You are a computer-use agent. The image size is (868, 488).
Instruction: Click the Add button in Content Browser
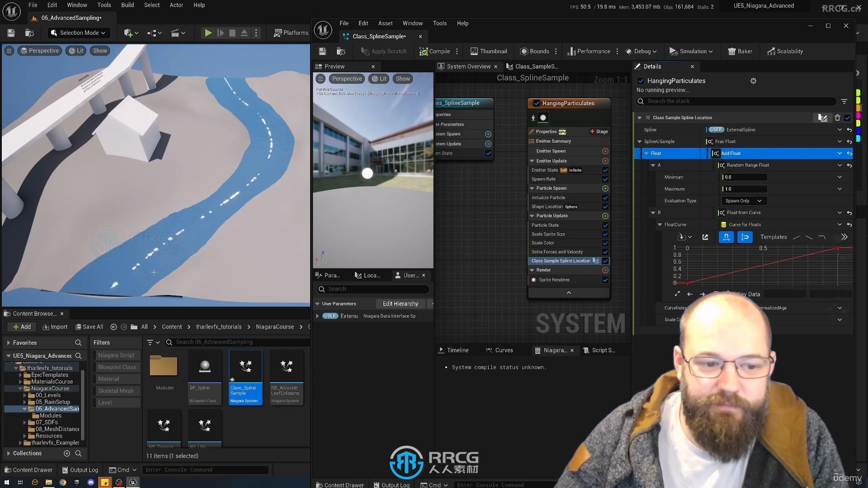[22, 327]
